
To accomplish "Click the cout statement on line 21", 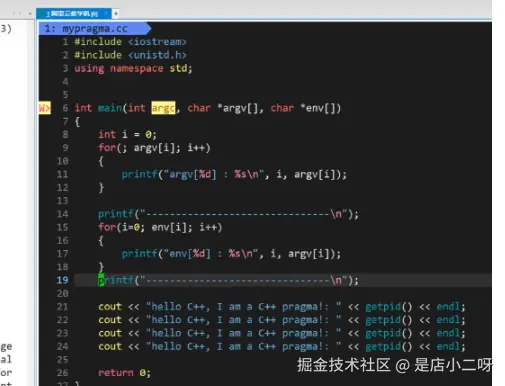I will [x=281, y=307].
